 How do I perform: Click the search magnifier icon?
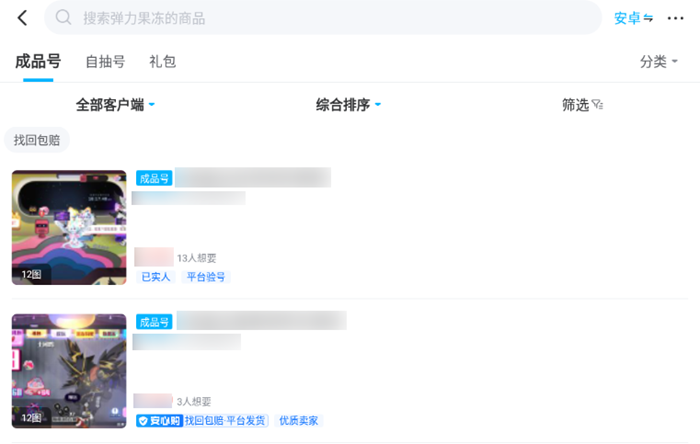[64, 18]
